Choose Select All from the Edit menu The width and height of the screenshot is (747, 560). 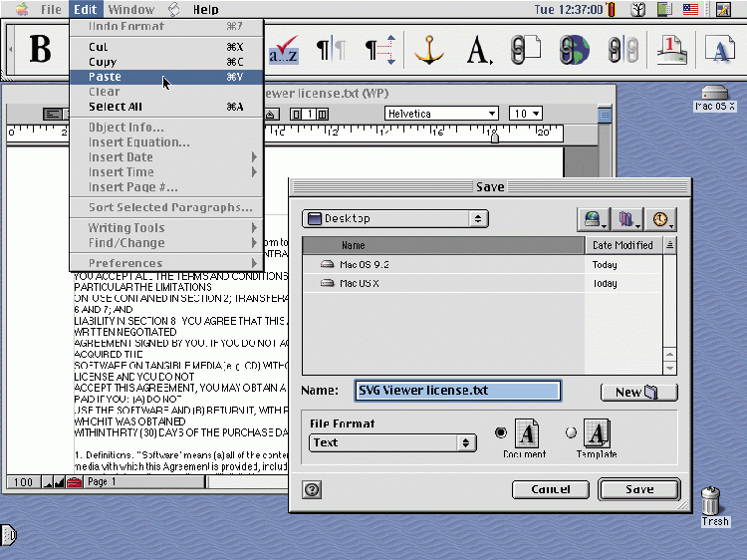click(166, 107)
